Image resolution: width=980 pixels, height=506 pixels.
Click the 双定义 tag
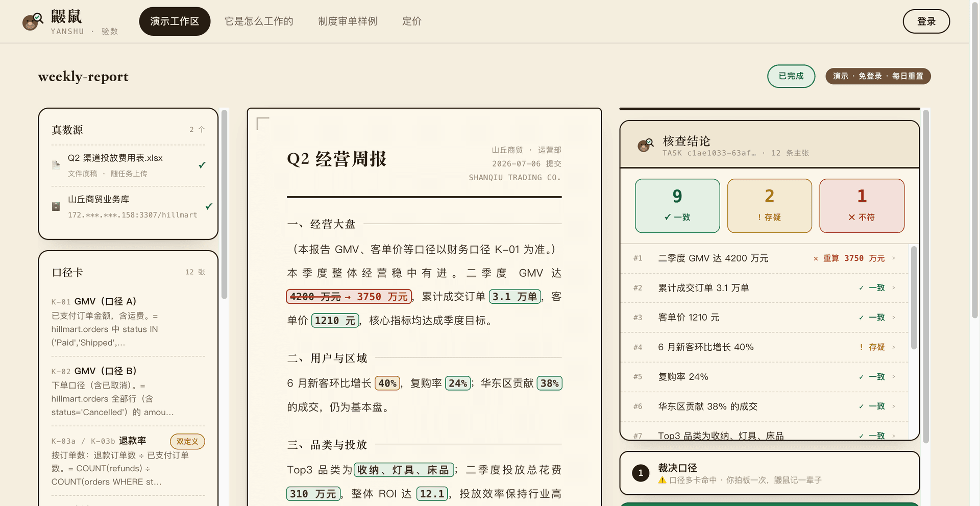(187, 441)
